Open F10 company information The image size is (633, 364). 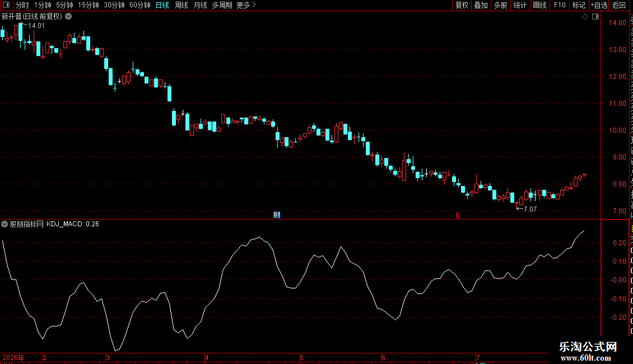point(560,5)
